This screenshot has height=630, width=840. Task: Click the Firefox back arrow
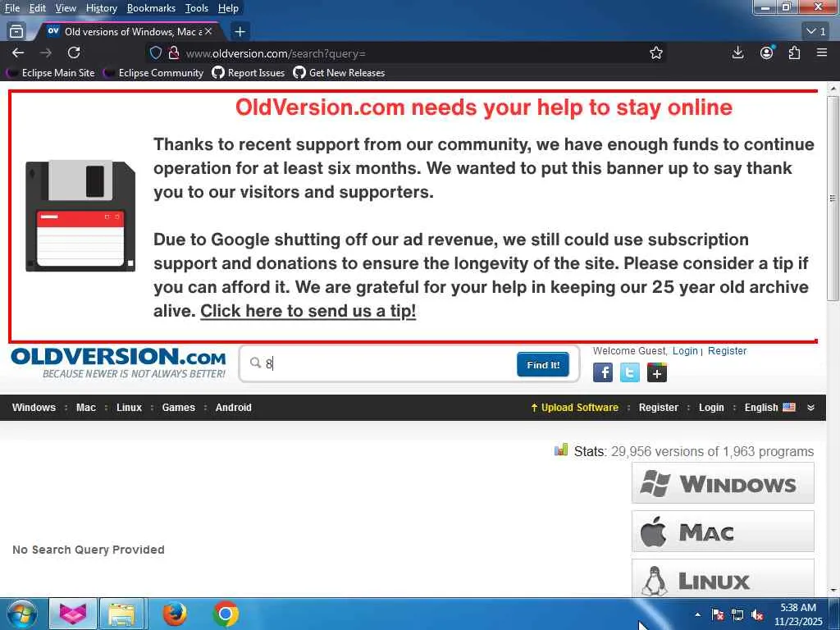click(18, 52)
